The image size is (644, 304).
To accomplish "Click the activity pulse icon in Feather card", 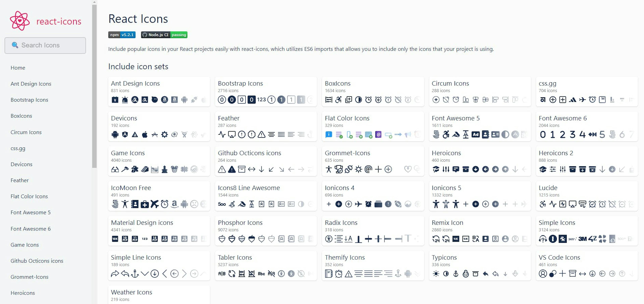I will [x=222, y=135].
